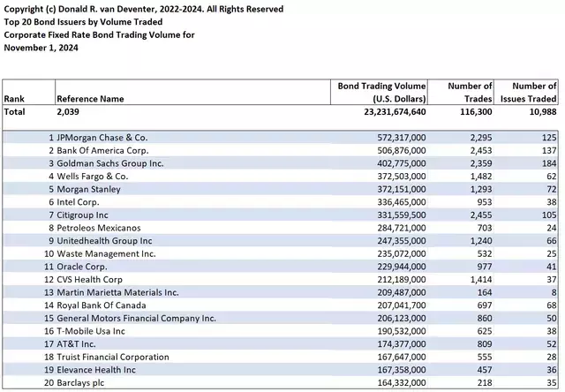Click 'Martin Marietta Materials Inc.' name

tap(117, 292)
